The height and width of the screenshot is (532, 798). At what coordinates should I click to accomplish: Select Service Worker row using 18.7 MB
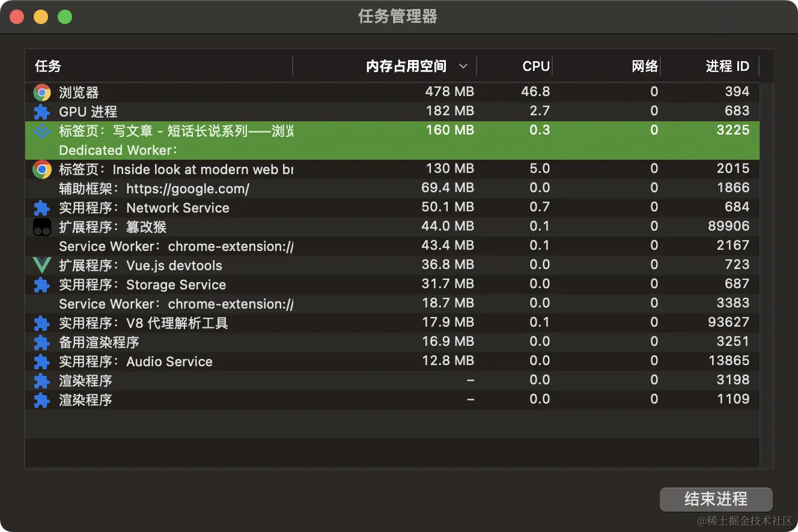(392, 304)
